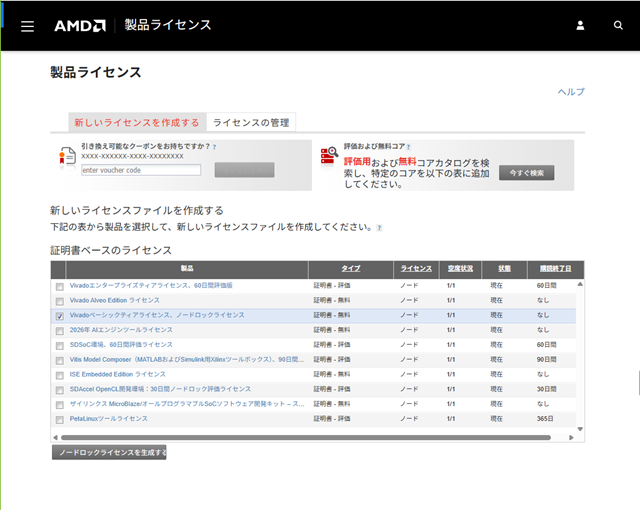Click 製品ライセンス header title text

[x=168, y=25]
